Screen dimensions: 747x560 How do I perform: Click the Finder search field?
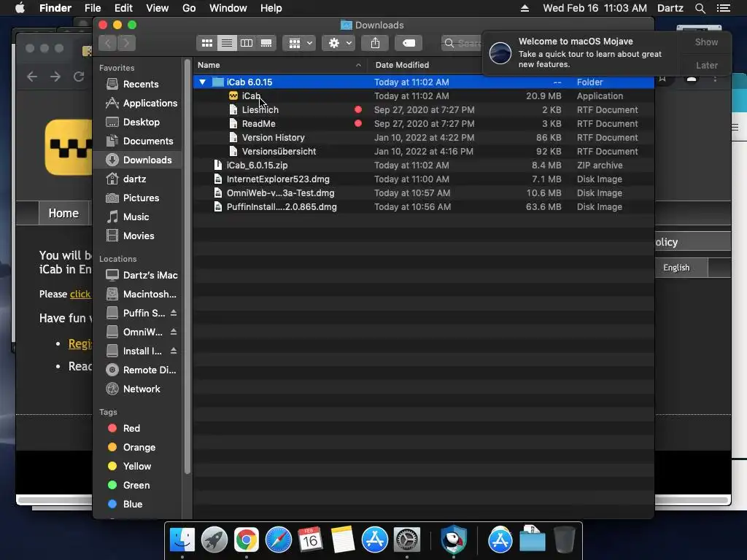pyautogui.click(x=462, y=43)
